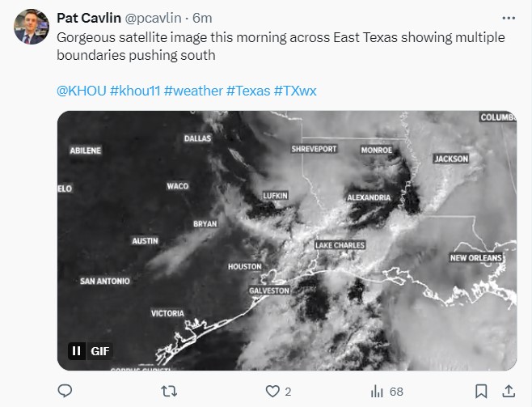The height and width of the screenshot is (407, 532).
Task: Bookmark this tweet
Action: pos(480,391)
